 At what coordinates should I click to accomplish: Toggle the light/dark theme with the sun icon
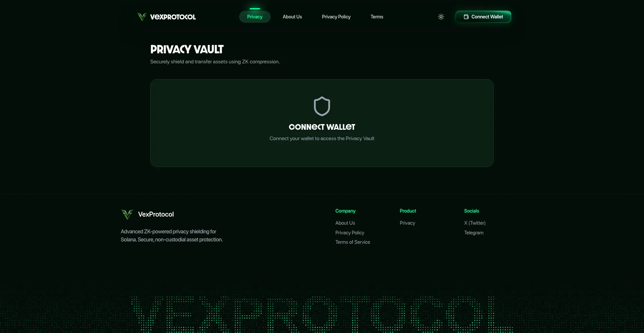(x=441, y=16)
